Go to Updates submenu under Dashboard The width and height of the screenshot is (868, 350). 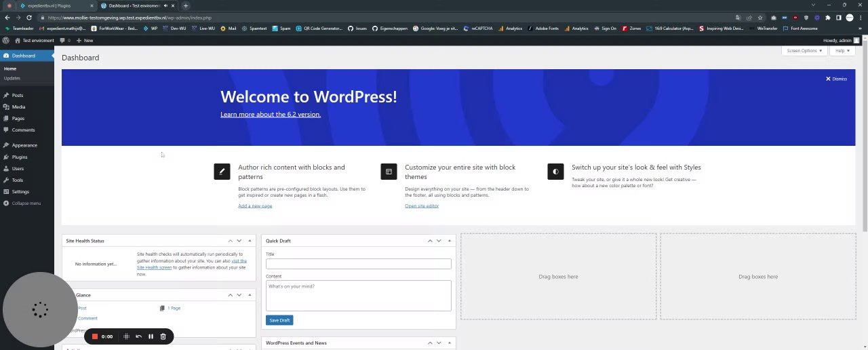tap(12, 78)
